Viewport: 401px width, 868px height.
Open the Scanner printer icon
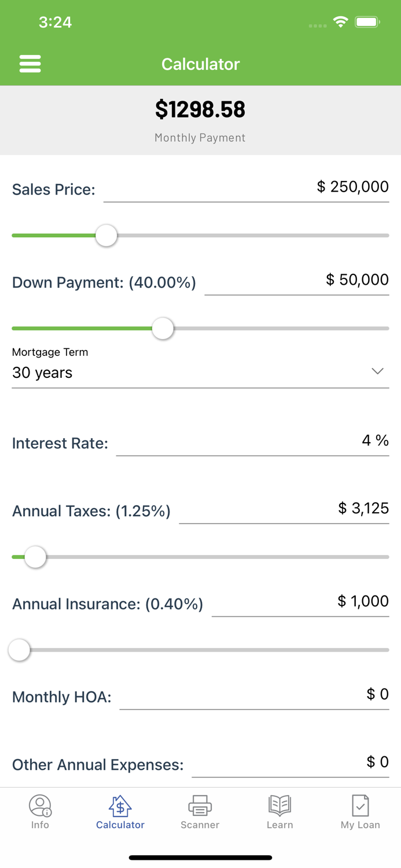(x=200, y=806)
